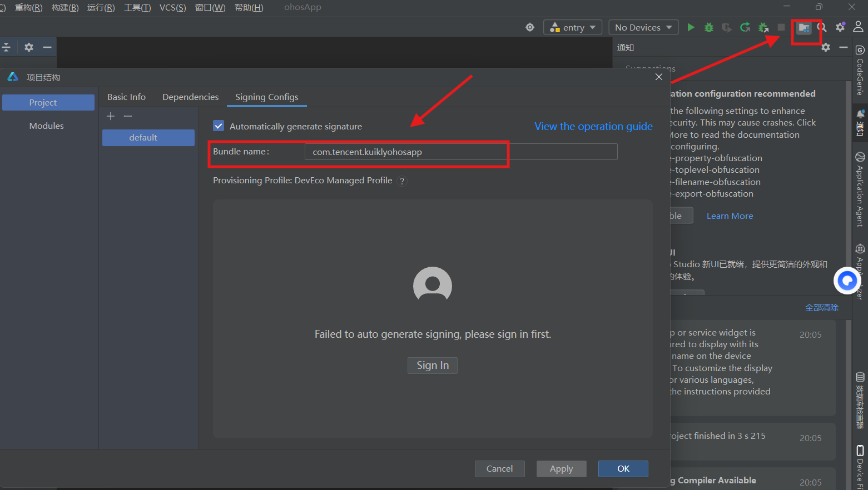
Task: Open the 重构(R) menu
Action: (28, 7)
